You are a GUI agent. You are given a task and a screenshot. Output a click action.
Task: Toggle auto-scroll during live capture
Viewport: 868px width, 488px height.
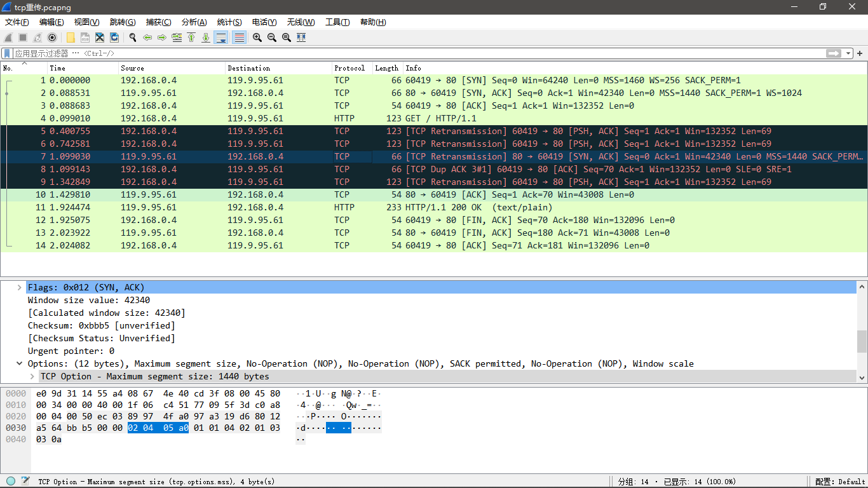click(221, 37)
